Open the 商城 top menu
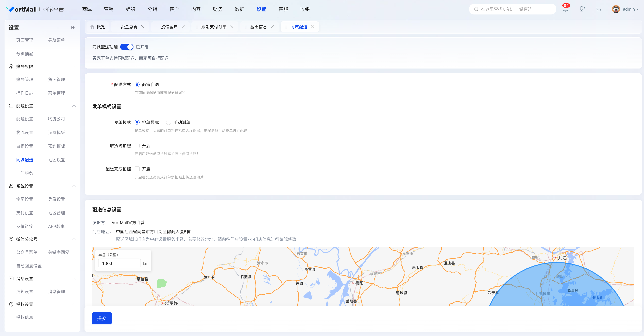 (x=87, y=9)
